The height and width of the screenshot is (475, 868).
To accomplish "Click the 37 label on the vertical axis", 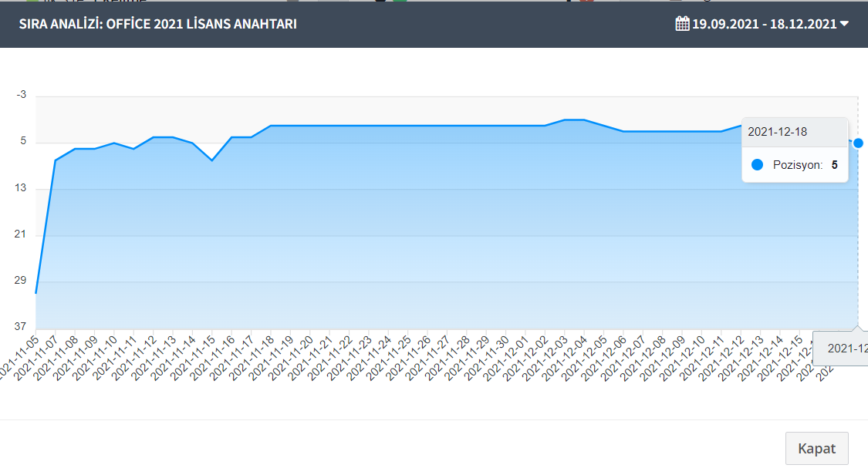I will [x=21, y=326].
